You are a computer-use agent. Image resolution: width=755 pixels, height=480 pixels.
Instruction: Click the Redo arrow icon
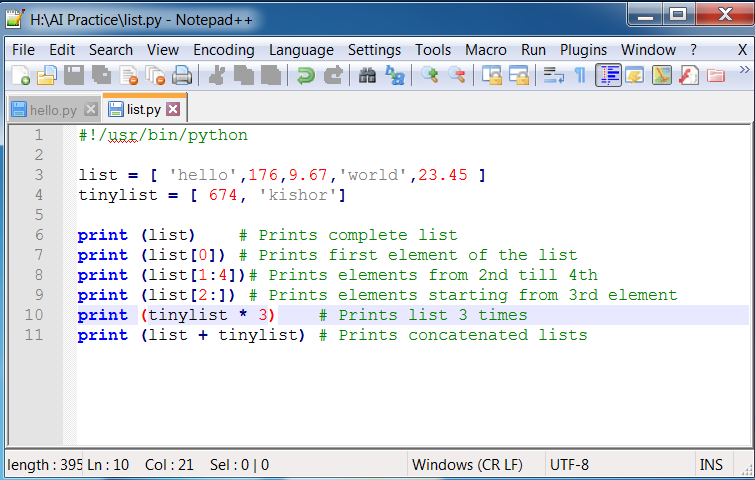[x=333, y=76]
